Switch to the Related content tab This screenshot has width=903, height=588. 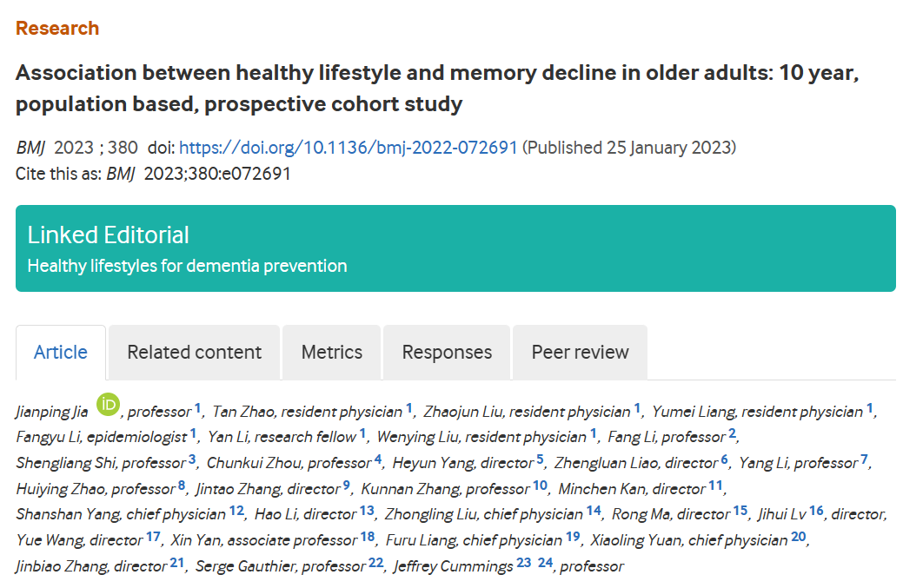tap(194, 352)
